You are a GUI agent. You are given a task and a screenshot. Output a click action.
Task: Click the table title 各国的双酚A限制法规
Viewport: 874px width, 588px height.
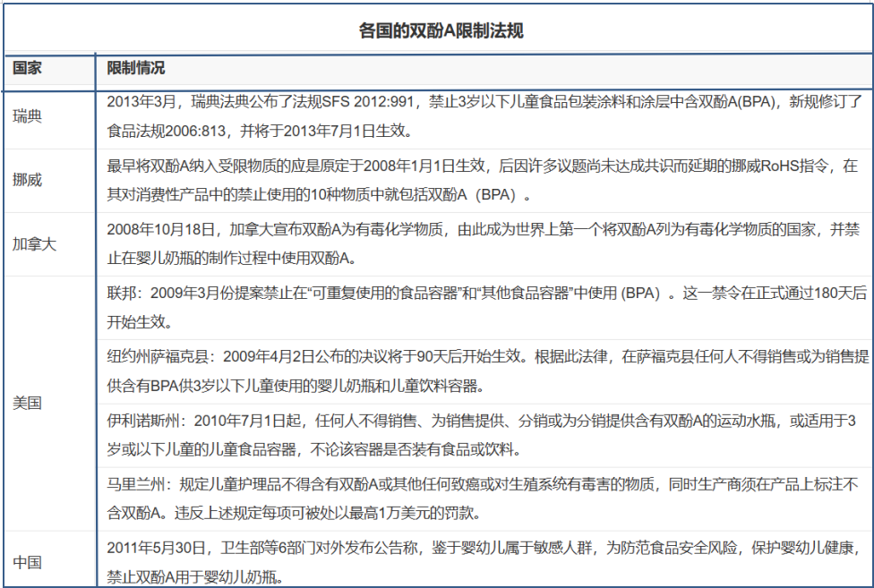click(x=441, y=30)
